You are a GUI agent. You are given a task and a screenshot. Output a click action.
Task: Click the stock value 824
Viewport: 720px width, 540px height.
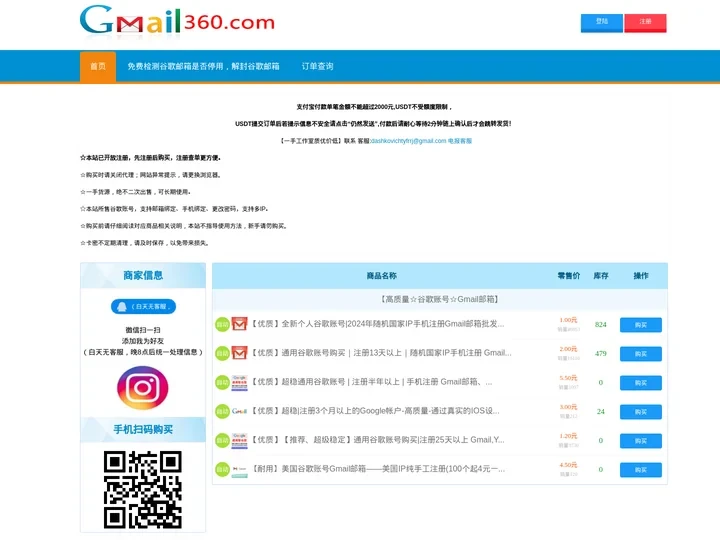click(x=601, y=325)
